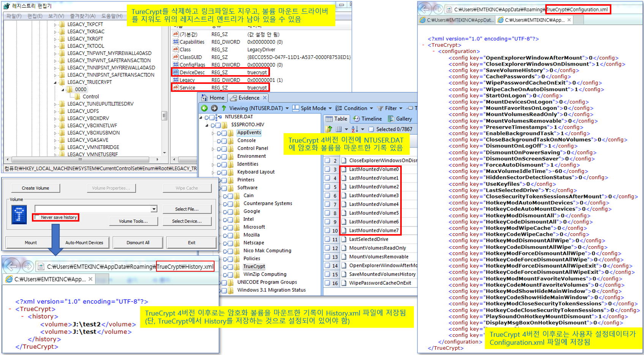Image resolution: width=644 pixels, height=355 pixels.
Task: Click the blue TrueCrypt logo in the Volume group
Action: click(19, 215)
